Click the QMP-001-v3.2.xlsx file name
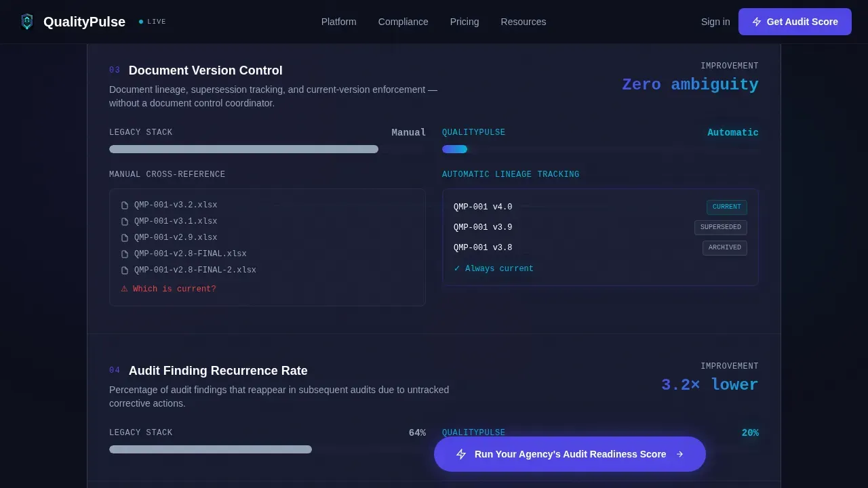This screenshot has width=868, height=488. coord(176,205)
